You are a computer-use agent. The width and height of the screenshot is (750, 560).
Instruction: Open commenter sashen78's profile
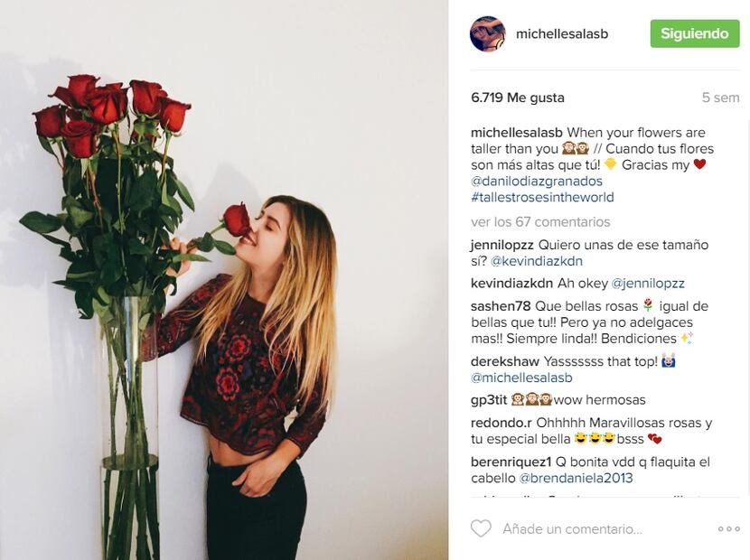pos(501,306)
